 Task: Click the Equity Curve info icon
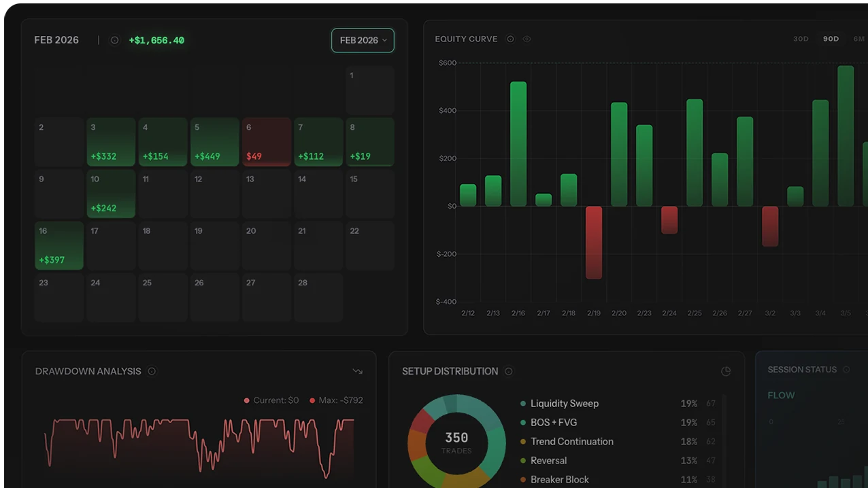[x=510, y=39]
